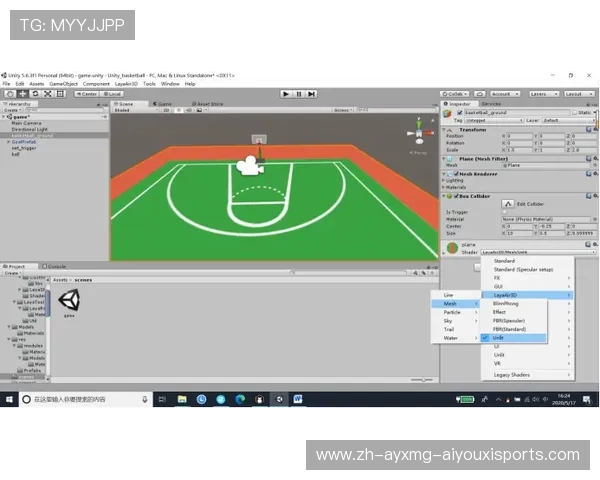Click the game scene asset thumbnail

tap(69, 301)
